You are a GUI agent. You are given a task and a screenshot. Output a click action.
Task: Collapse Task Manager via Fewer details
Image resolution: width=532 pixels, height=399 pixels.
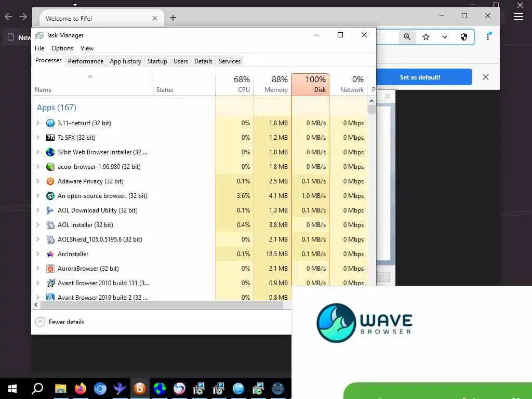pos(60,322)
